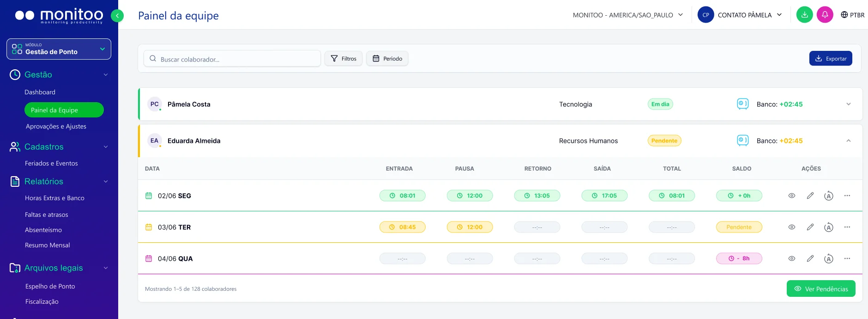Open Horas Extras e Banco report
868x319 pixels.
click(x=54, y=198)
